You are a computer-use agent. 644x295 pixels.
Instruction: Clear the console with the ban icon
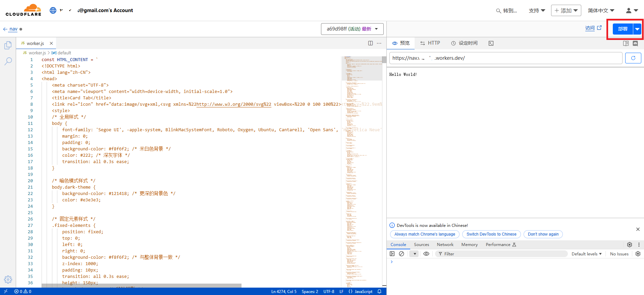401,254
